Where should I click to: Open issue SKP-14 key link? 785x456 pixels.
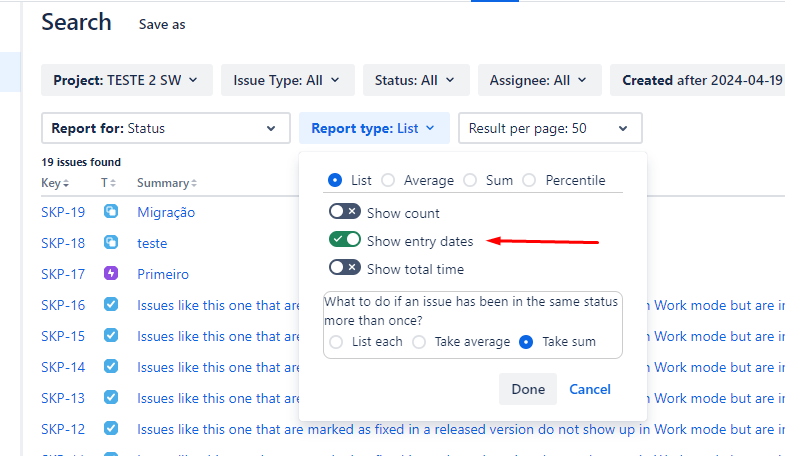click(x=63, y=367)
